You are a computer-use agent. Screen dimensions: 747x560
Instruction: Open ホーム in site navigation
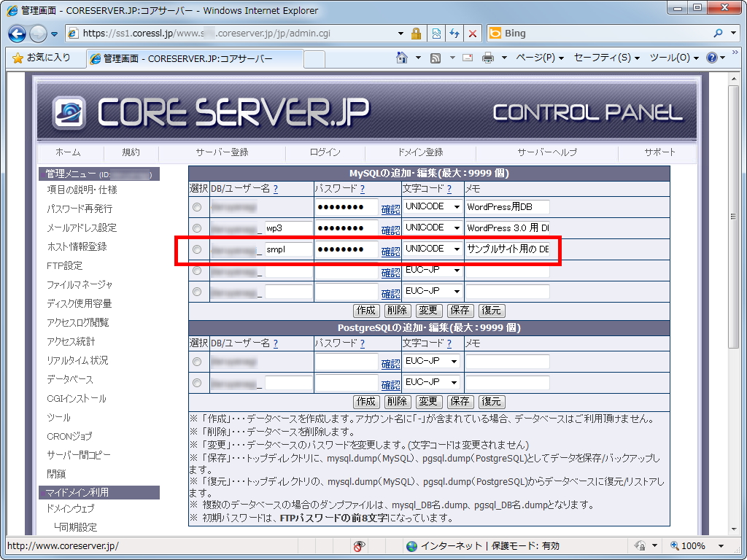tap(68, 152)
